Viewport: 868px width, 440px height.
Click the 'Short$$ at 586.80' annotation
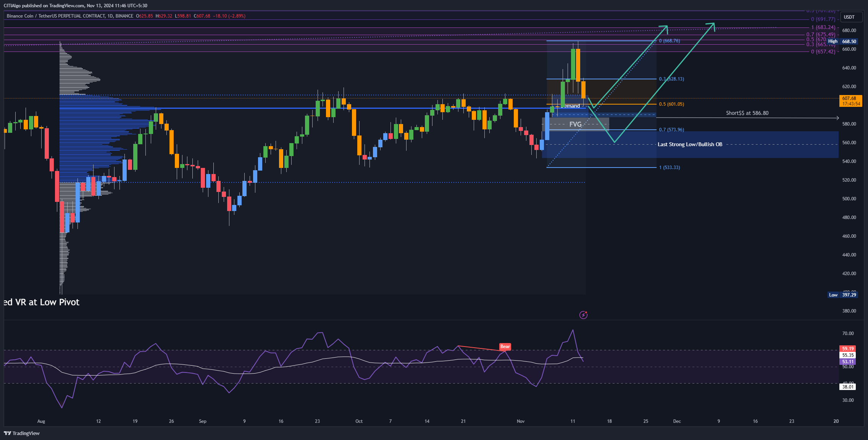[747, 113]
